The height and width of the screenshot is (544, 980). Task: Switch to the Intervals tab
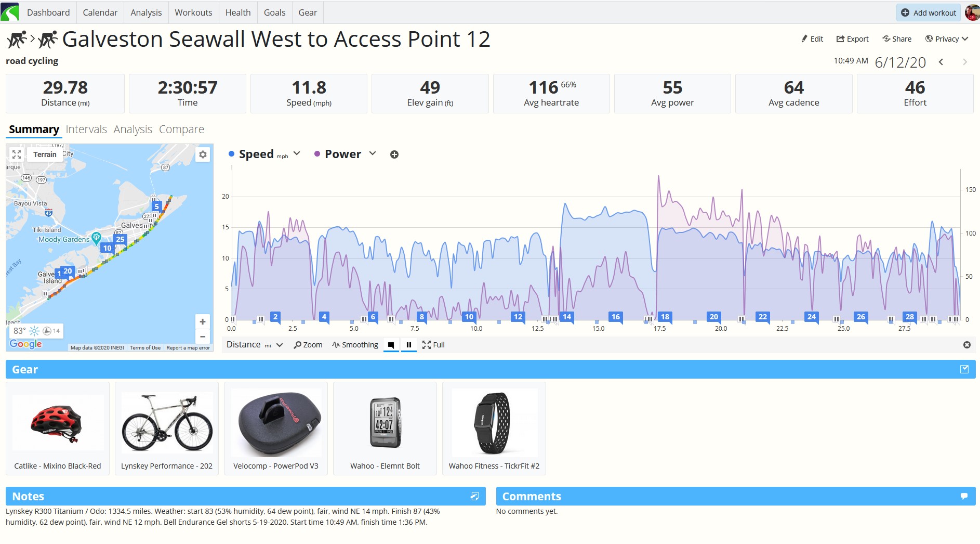[86, 129]
